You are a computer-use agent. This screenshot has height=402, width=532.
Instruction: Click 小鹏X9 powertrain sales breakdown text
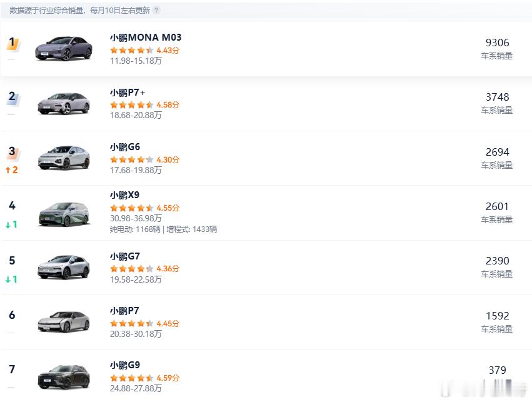click(163, 229)
